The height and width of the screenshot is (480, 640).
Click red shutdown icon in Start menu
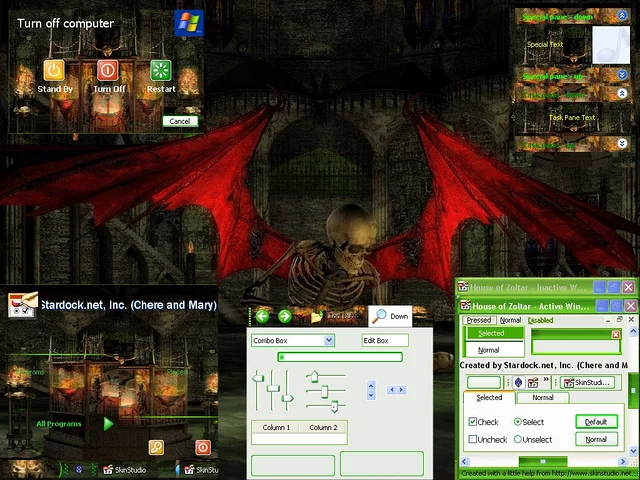pos(202,447)
